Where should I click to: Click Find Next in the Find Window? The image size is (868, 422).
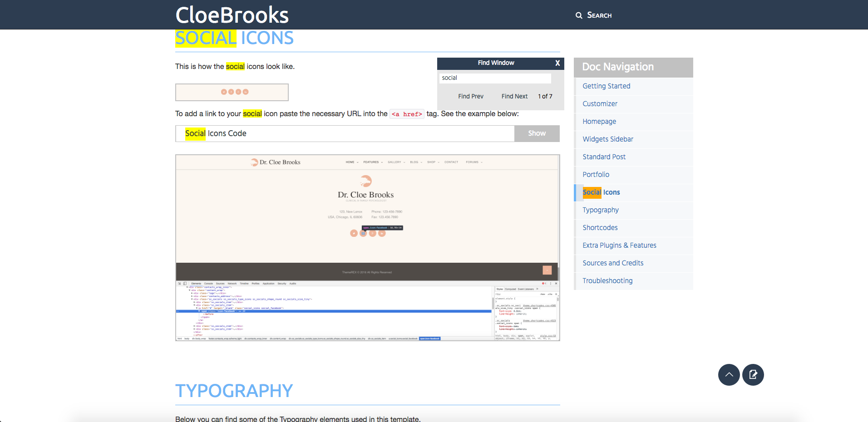pos(514,96)
